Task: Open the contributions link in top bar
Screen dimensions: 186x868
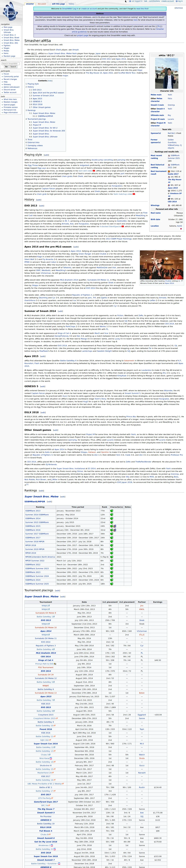Action: [x=154, y=1]
